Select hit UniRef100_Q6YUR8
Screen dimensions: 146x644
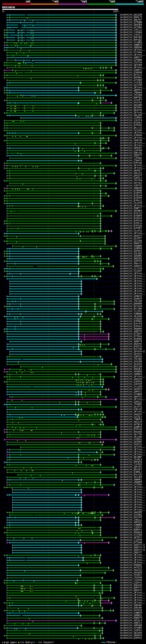[x=131, y=65]
